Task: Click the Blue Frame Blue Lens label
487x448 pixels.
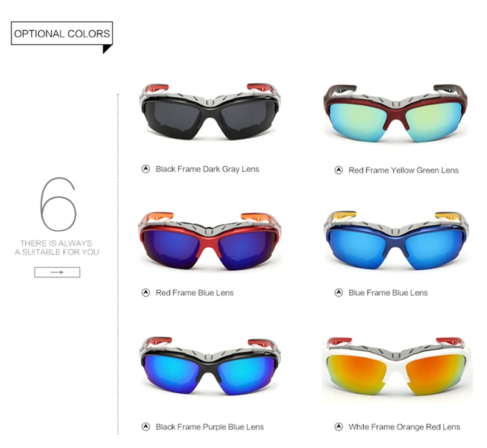Action: 388,293
